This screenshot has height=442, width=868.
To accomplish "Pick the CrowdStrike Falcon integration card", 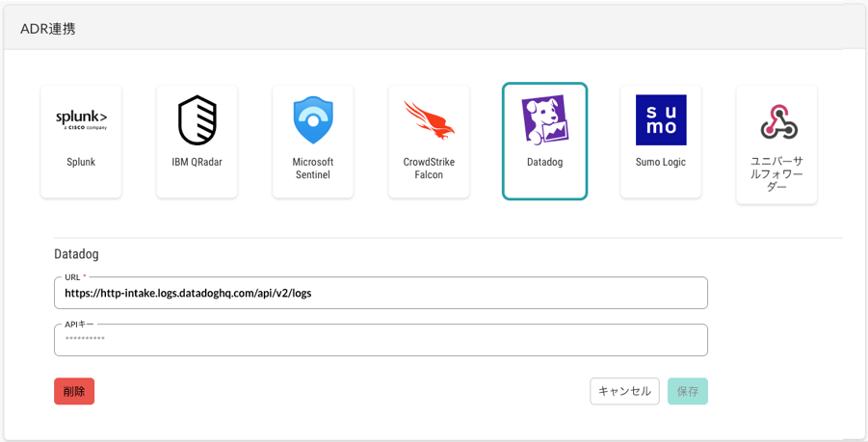I will coord(429,141).
